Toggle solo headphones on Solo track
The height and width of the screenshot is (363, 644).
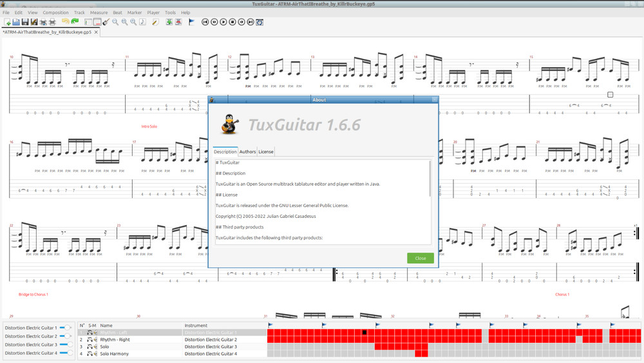pyautogui.click(x=90, y=346)
